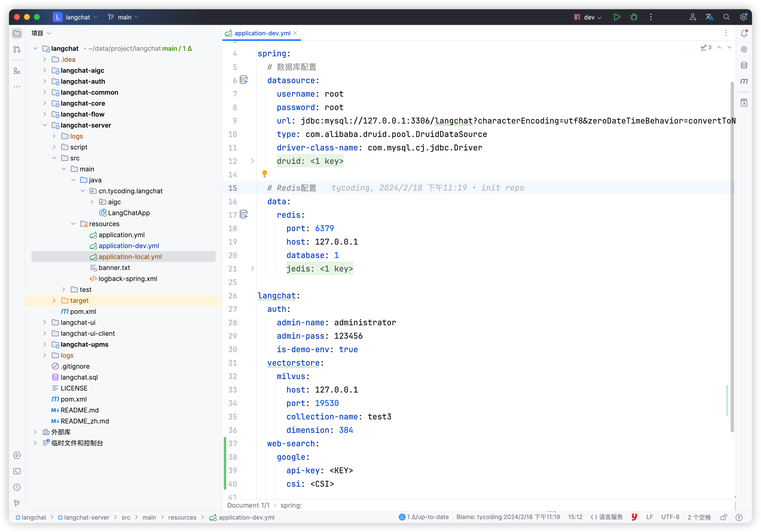Expand the langchat-aigc module folder
761x532 pixels.
[45, 70]
